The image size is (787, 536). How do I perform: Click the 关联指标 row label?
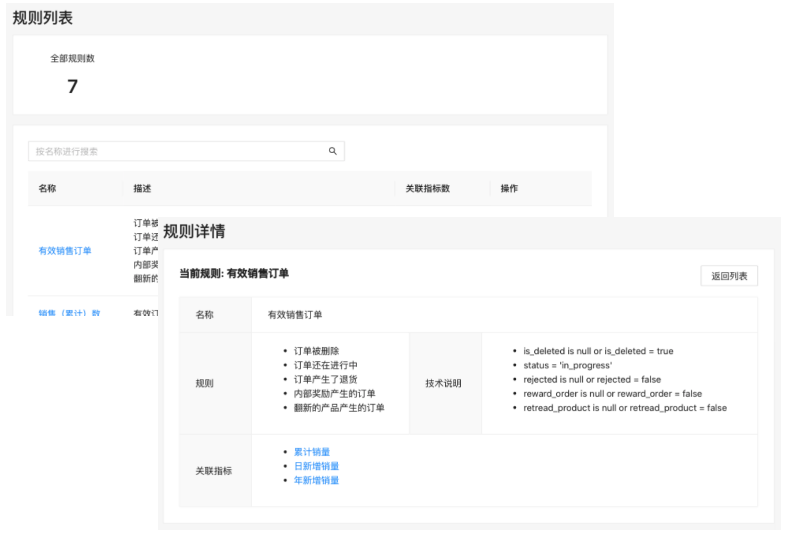[x=214, y=470]
